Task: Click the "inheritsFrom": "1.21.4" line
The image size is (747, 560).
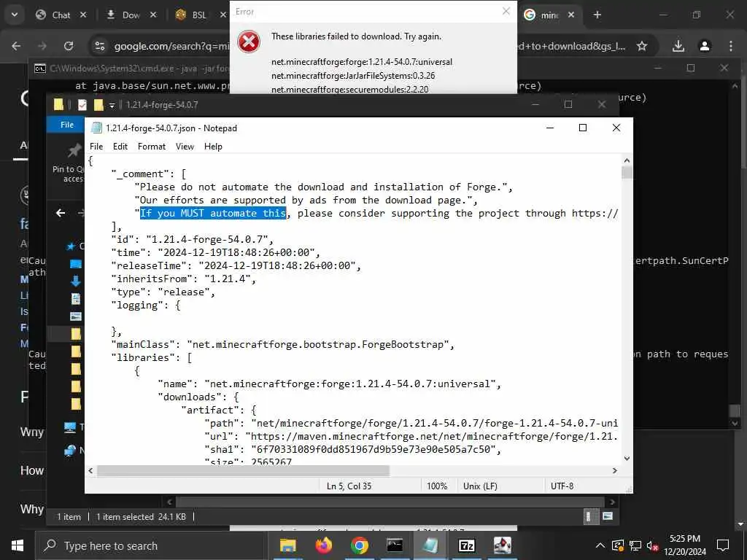Action: [183, 279]
